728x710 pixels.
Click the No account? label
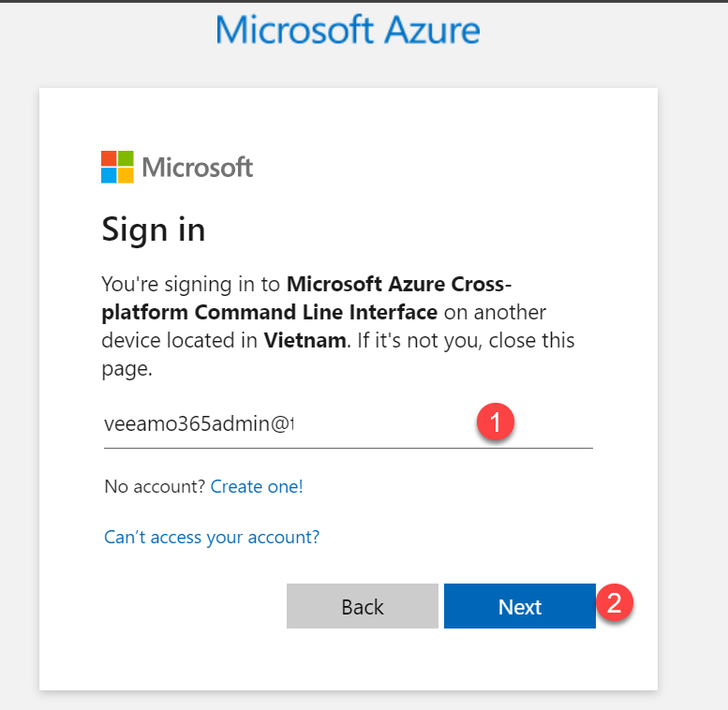click(156, 486)
